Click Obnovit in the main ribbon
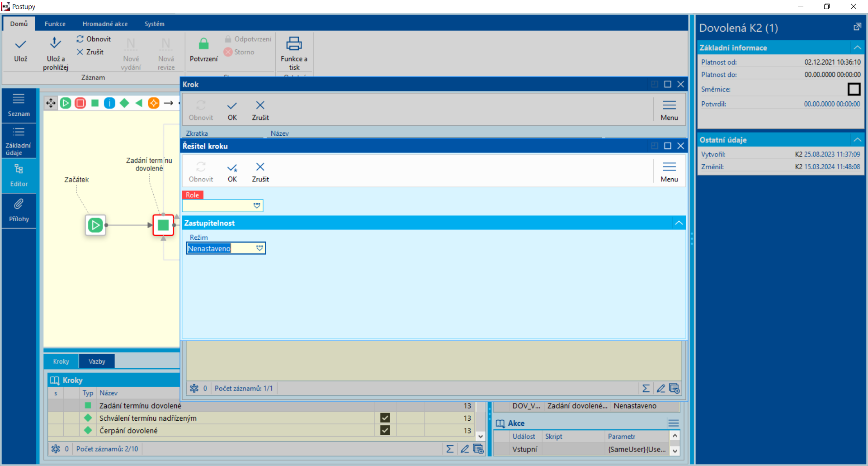The height and width of the screenshot is (466, 868). 94,39
